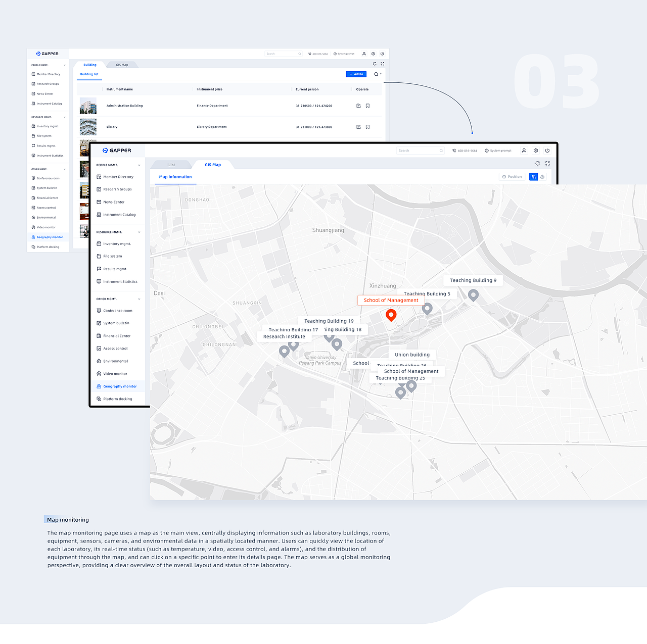Select the GIS Map tab in front window

(213, 165)
